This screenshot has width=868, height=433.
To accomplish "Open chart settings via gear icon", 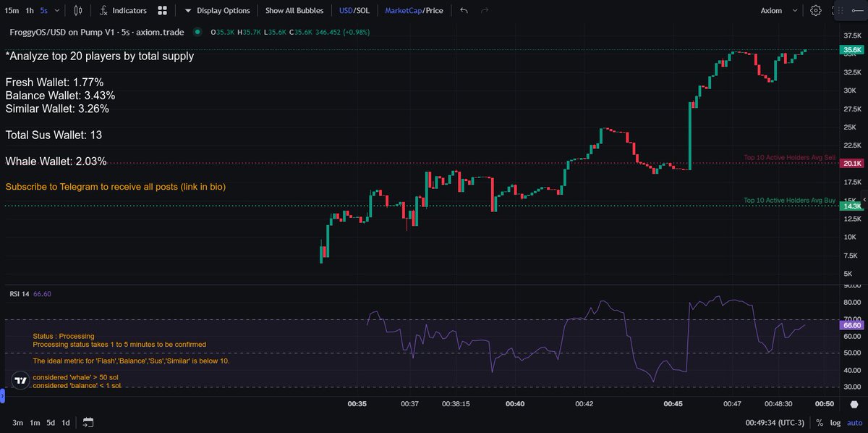I will [815, 10].
